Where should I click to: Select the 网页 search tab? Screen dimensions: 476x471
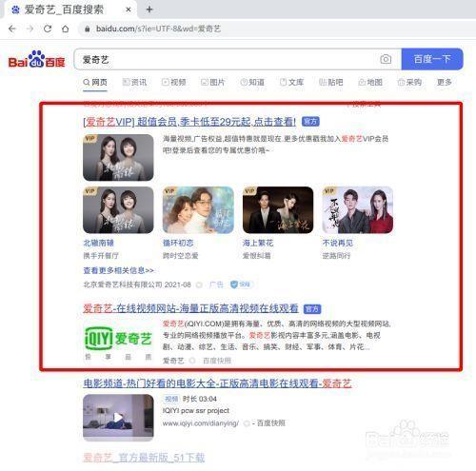tap(95, 83)
